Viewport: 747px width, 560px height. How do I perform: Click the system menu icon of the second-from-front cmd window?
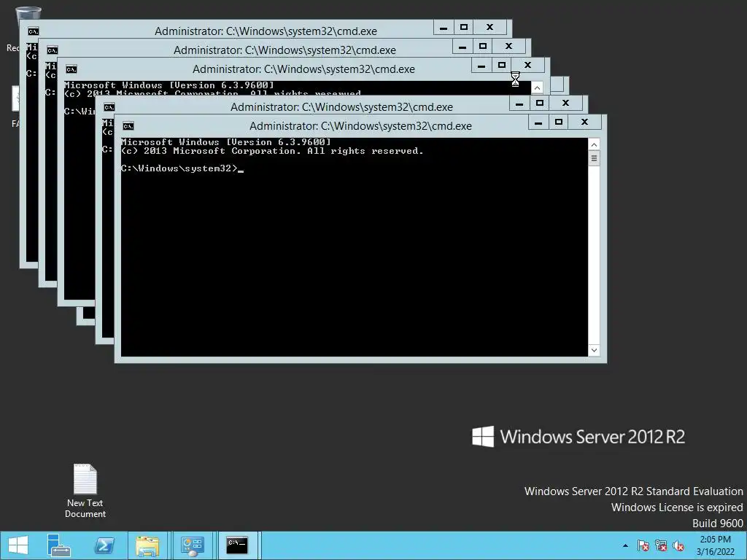[x=109, y=107]
